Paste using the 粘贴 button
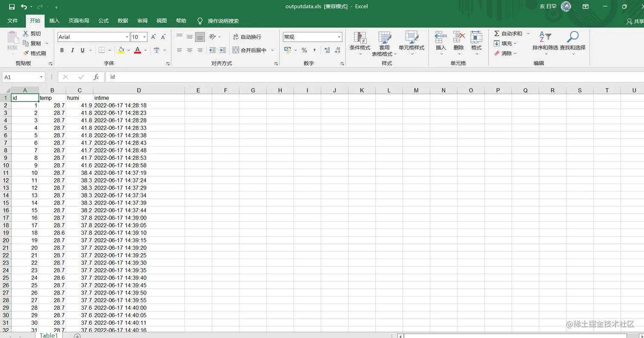644x338 pixels. pyautogui.click(x=12, y=43)
